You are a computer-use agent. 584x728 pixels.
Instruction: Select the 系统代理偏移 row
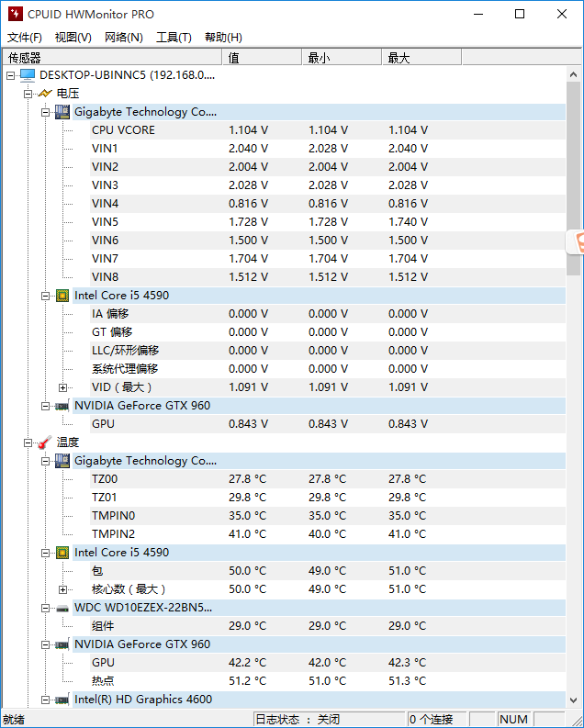(328, 369)
